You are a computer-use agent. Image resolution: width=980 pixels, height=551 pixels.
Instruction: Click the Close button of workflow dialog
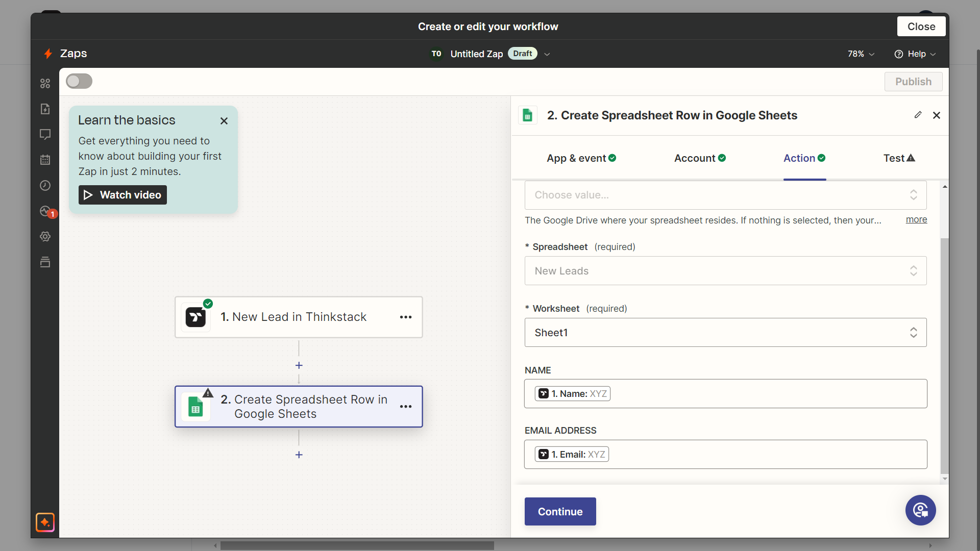tap(921, 27)
